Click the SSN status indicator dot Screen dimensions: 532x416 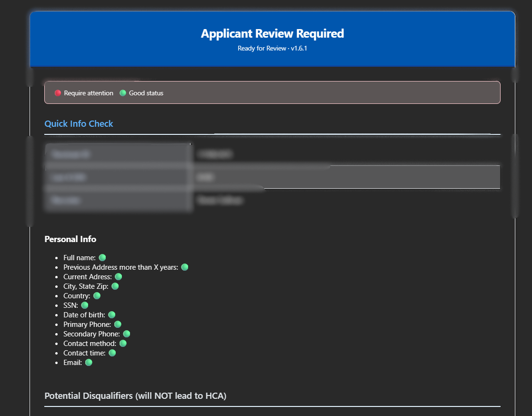(84, 305)
